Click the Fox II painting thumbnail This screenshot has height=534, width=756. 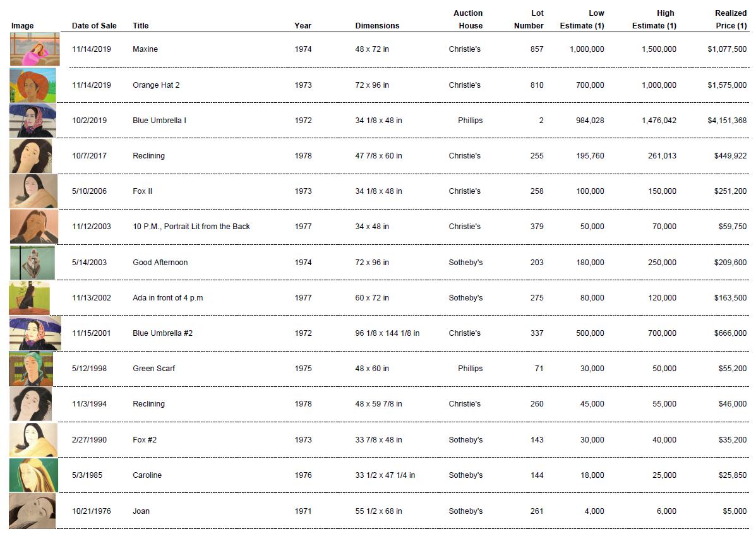(x=33, y=191)
